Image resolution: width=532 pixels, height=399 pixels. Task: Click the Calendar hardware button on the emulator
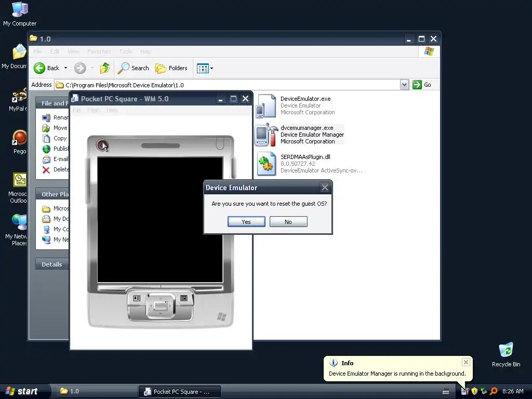click(183, 298)
